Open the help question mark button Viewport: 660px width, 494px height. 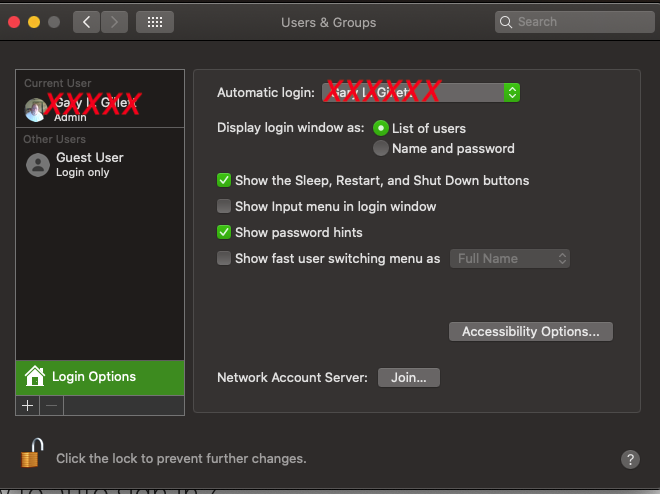click(x=630, y=459)
